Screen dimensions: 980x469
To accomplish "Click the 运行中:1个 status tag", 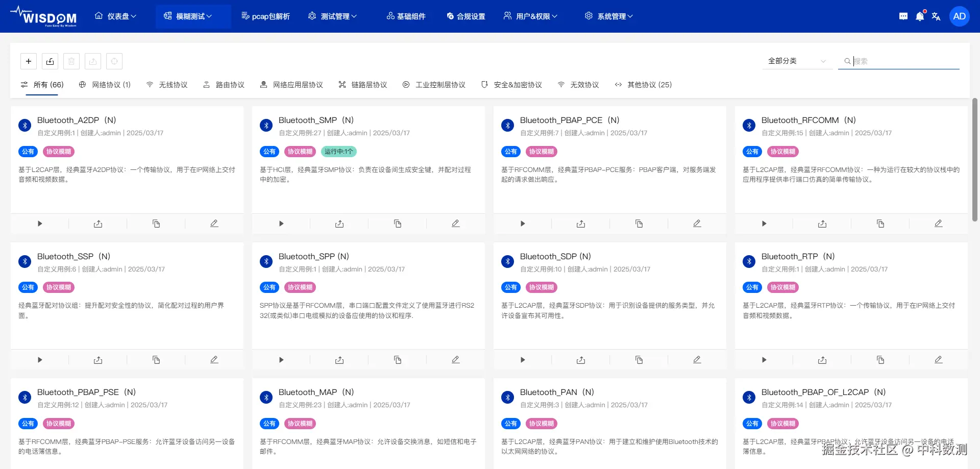I will (x=339, y=152).
